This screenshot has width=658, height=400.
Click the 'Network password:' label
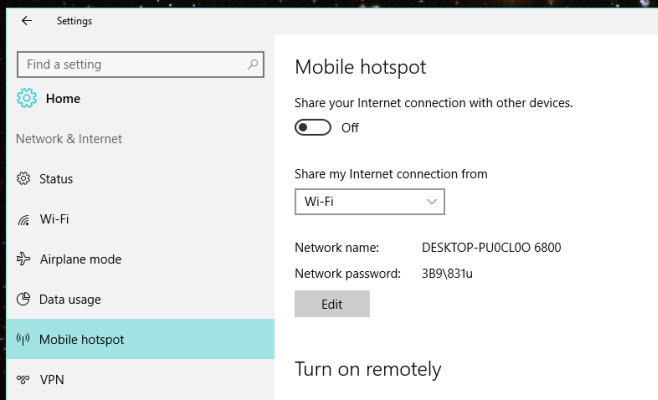click(x=347, y=274)
